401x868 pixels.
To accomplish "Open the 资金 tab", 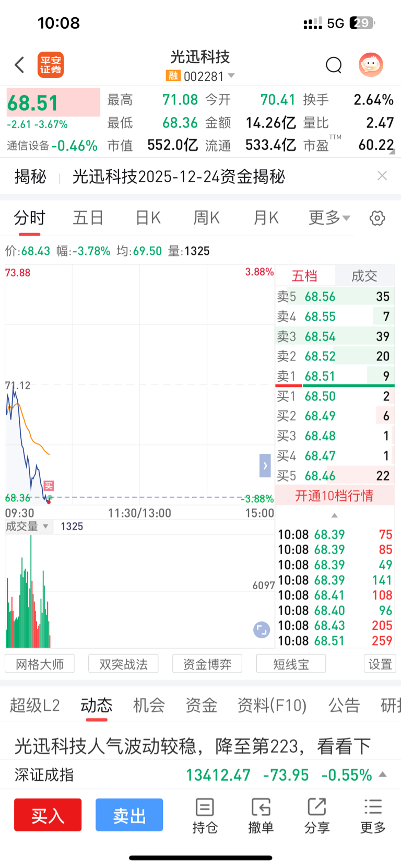I will (202, 706).
